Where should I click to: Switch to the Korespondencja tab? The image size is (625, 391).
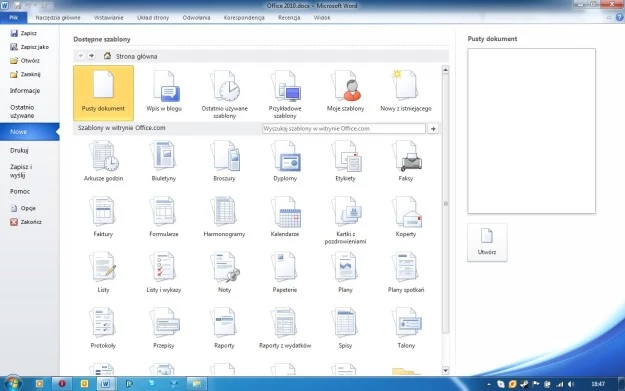(x=244, y=18)
